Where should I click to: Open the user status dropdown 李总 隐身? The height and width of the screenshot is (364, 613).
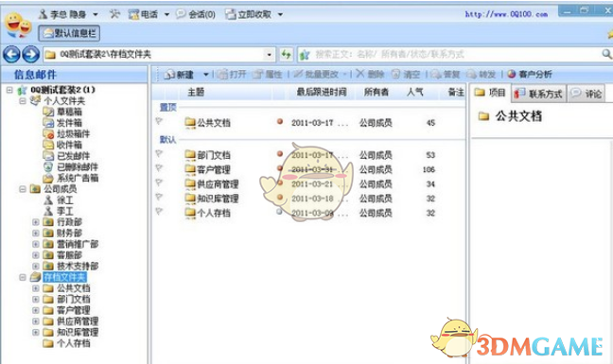[67, 14]
